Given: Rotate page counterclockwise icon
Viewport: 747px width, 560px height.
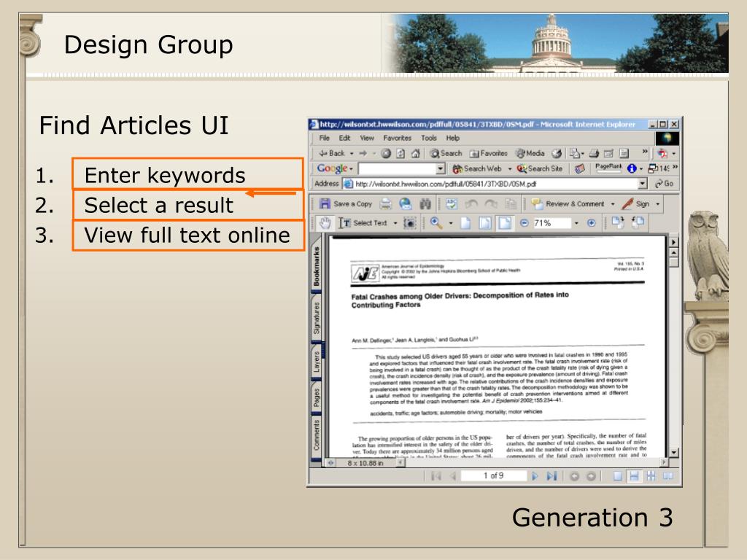Looking at the screenshot, I should (x=638, y=222).
